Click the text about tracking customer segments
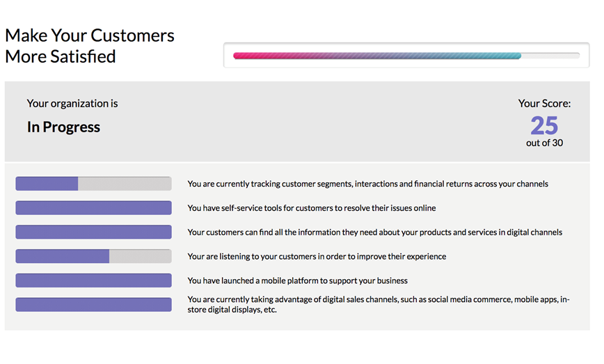 pos(368,184)
